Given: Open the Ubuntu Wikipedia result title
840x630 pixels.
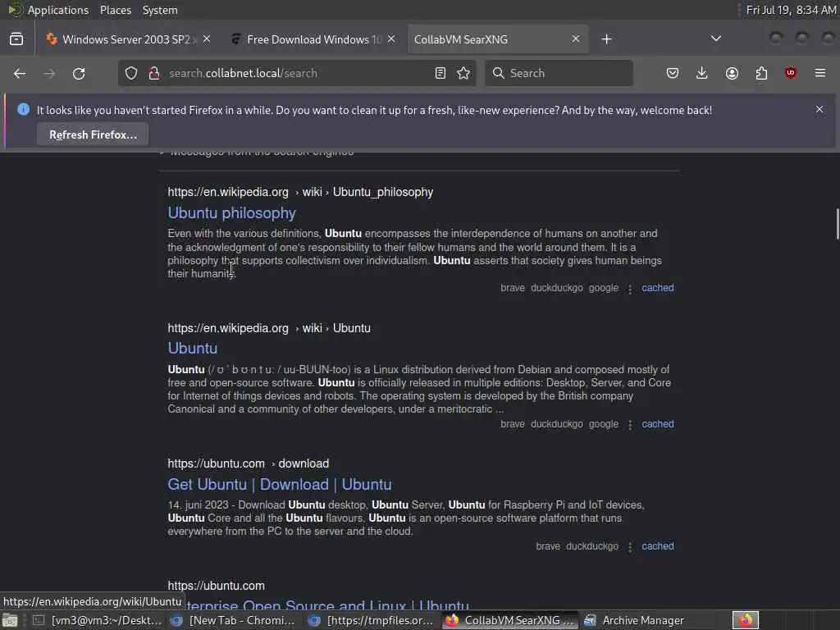Looking at the screenshot, I should click(193, 348).
